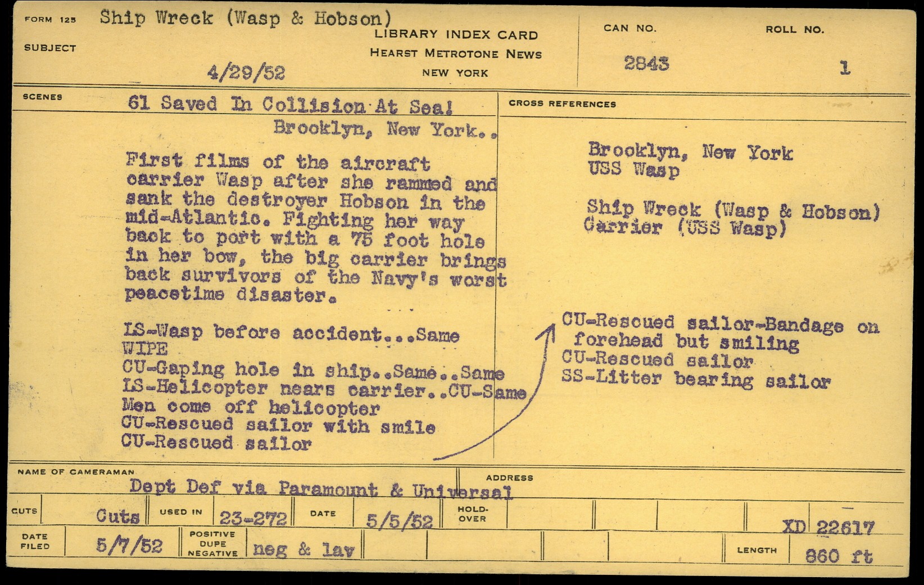
Task: Click the XD 22617 number
Action: tap(828, 527)
